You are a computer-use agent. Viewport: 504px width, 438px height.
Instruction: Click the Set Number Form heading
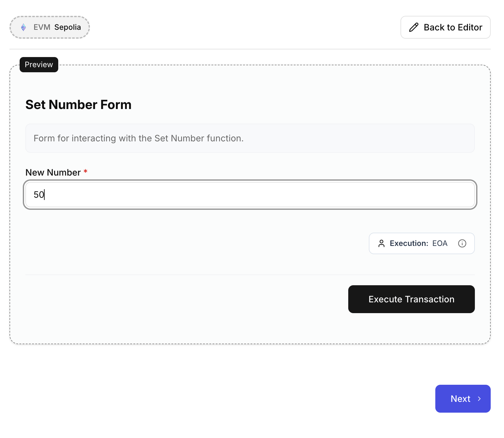78,105
